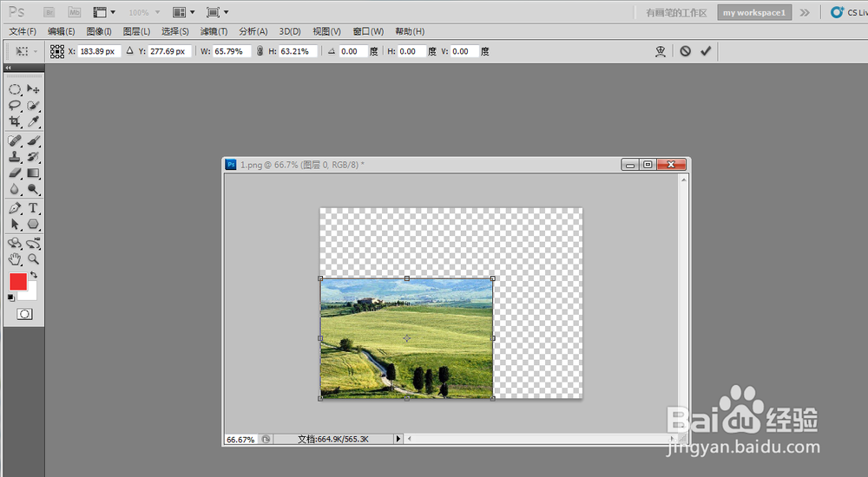Select the Eyedropper tool

(33, 121)
